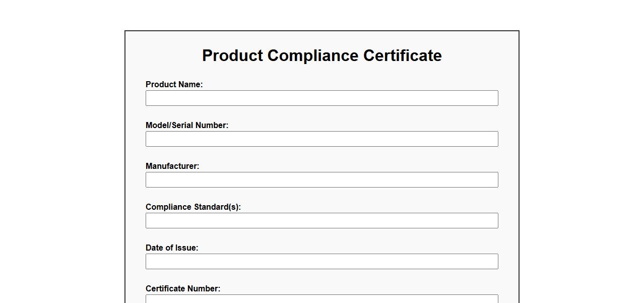
Task: Click the "Model/Serial Number:" label
Action: tap(186, 126)
